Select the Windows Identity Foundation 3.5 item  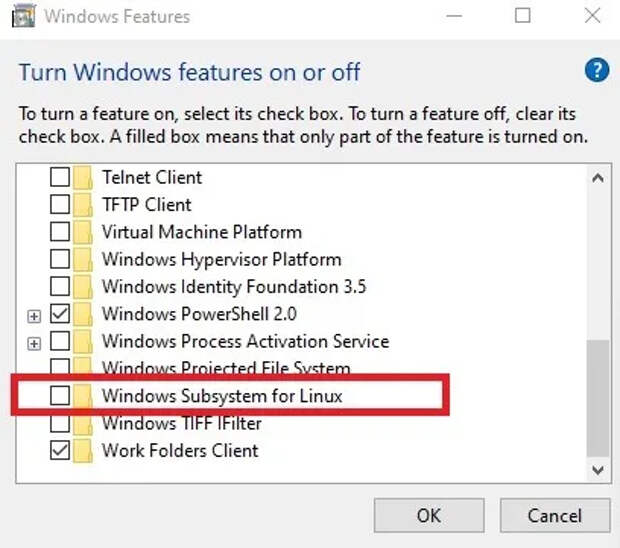coord(234,287)
